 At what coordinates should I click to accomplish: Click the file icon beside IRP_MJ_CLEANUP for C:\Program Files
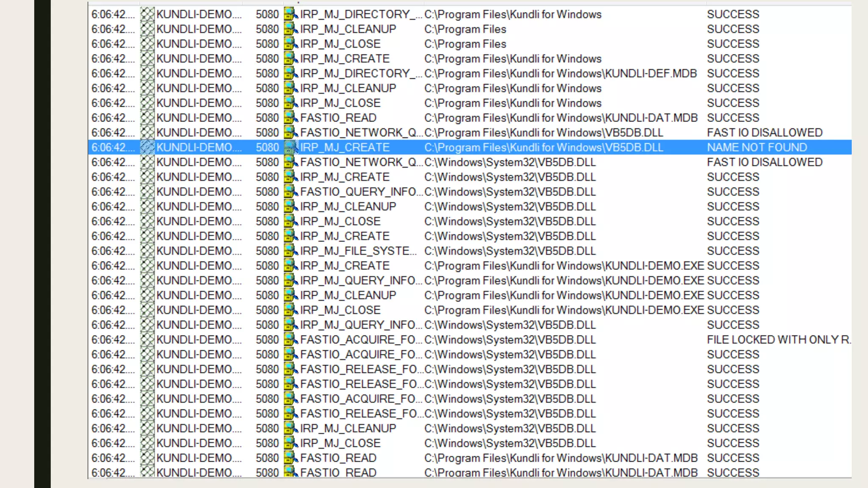coord(290,29)
